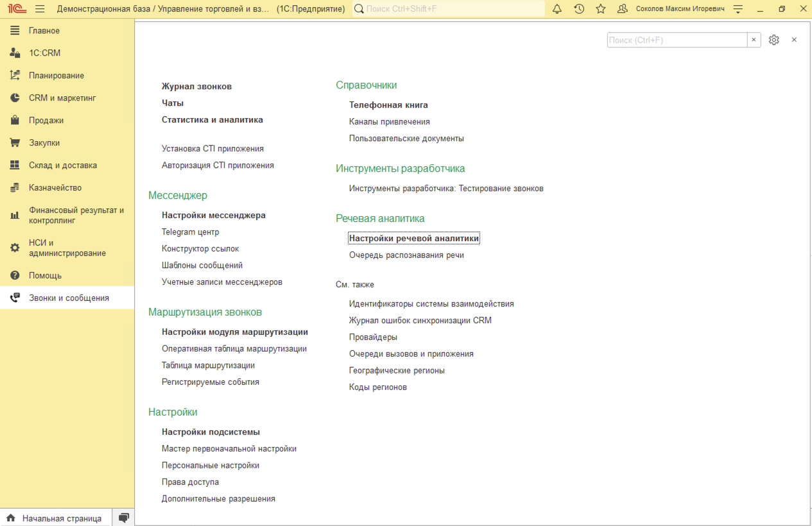Viewport: 812px width, 526px height.
Task: Open Настройки речевой аналитики link
Action: click(414, 239)
